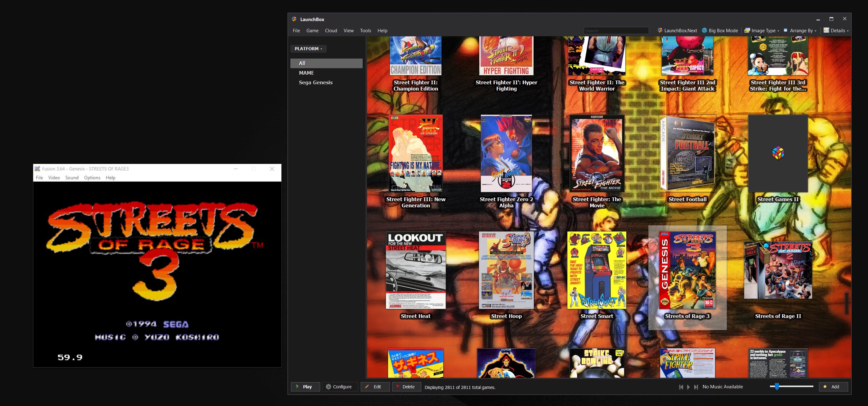Expand the PLATFORM filter dropdown

tap(308, 48)
